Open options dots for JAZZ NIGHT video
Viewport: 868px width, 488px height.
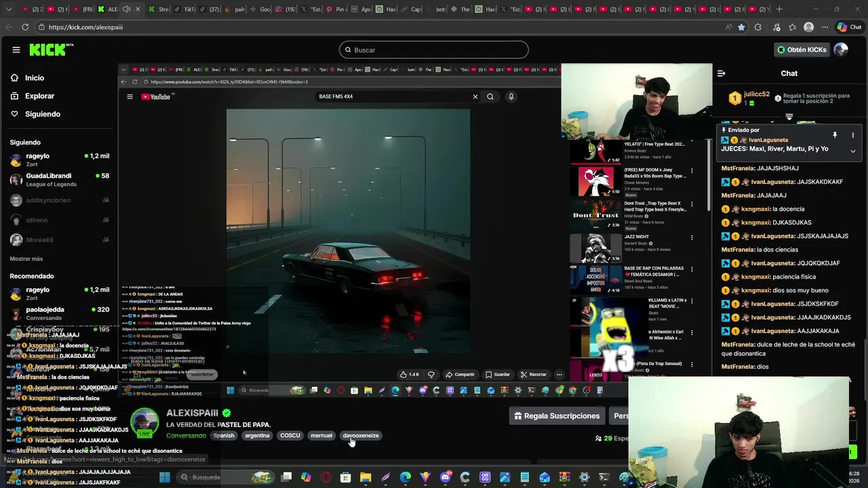[x=692, y=238]
